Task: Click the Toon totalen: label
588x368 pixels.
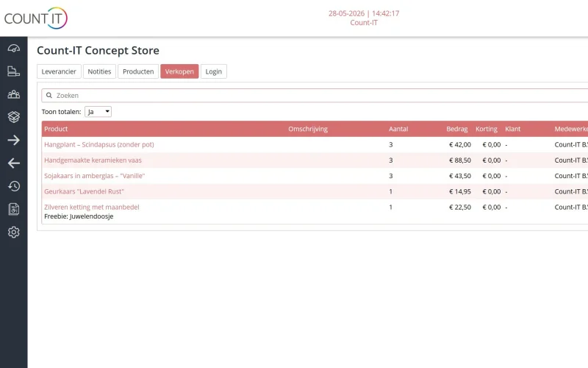Action: (61, 112)
